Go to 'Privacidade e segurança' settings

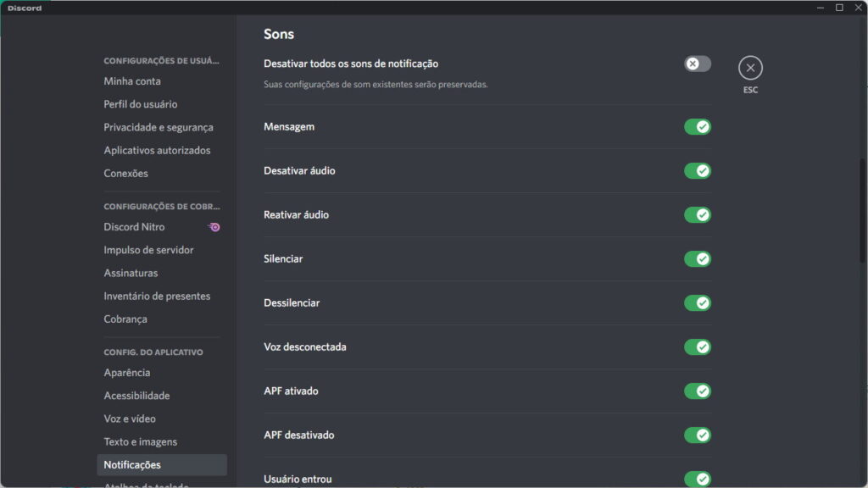[159, 127]
